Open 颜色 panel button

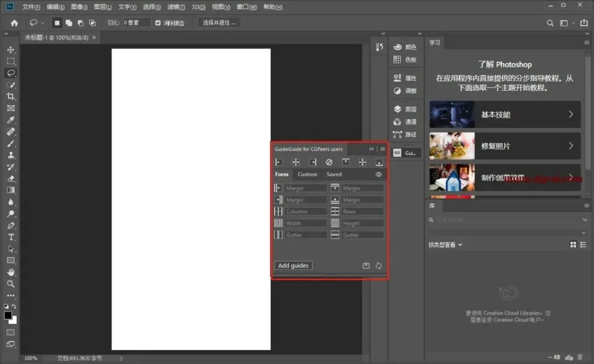tap(405, 47)
